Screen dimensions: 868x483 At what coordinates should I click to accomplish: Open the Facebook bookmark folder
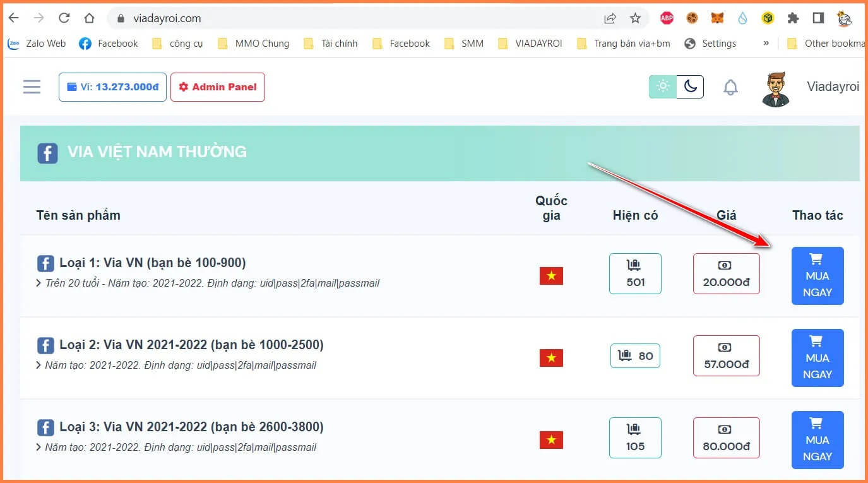[401, 44]
